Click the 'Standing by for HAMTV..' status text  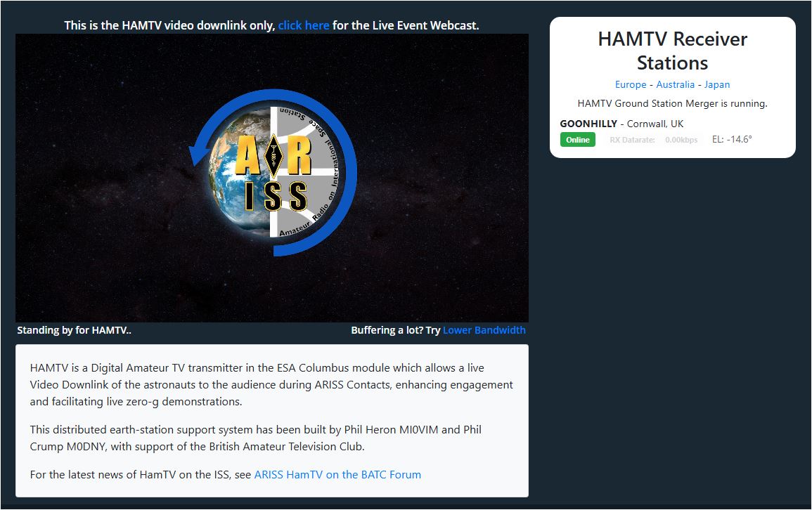click(74, 330)
